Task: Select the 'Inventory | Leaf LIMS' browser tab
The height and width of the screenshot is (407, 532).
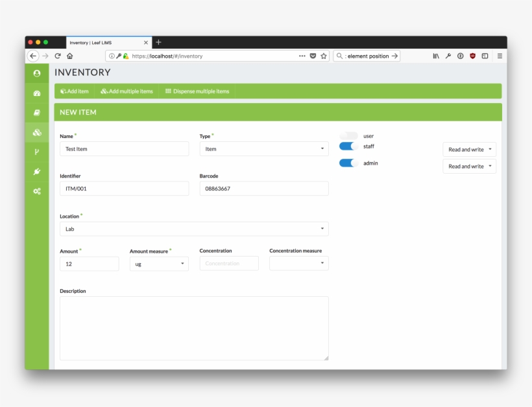Action: pos(104,43)
